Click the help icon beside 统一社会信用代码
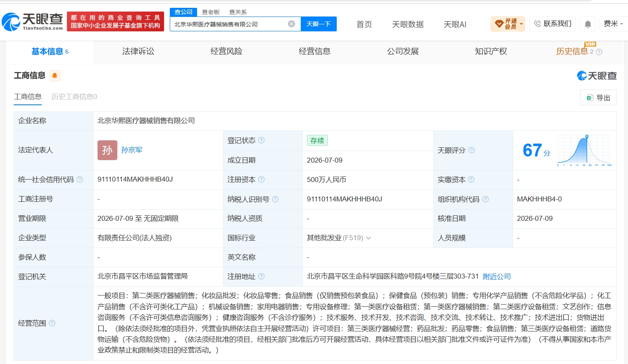This screenshot has width=628, height=364. [x=80, y=180]
